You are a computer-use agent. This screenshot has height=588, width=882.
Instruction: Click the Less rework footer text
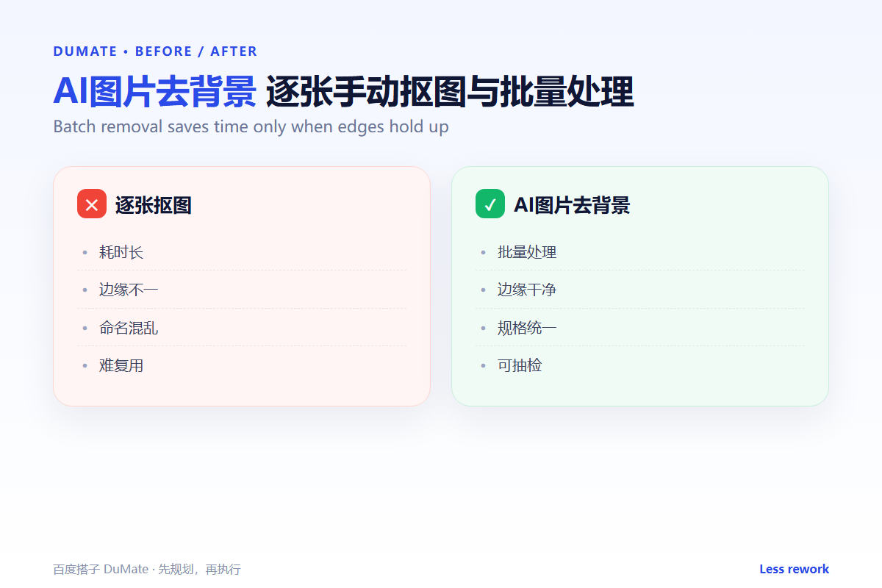[794, 569]
